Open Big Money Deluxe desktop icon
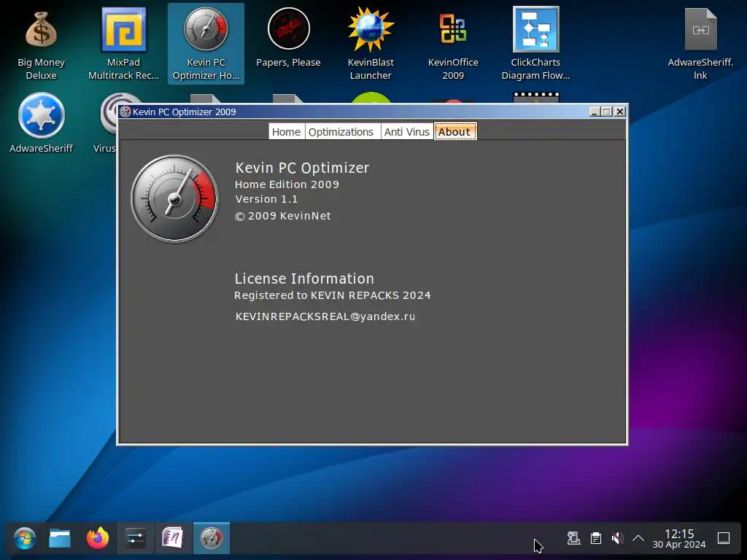This screenshot has height=560, width=747. coord(41,44)
